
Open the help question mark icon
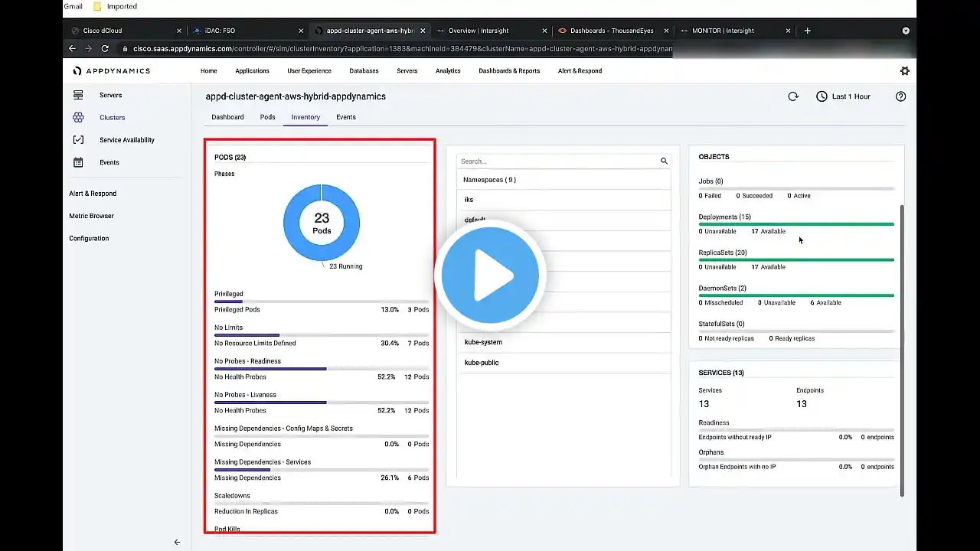901,96
